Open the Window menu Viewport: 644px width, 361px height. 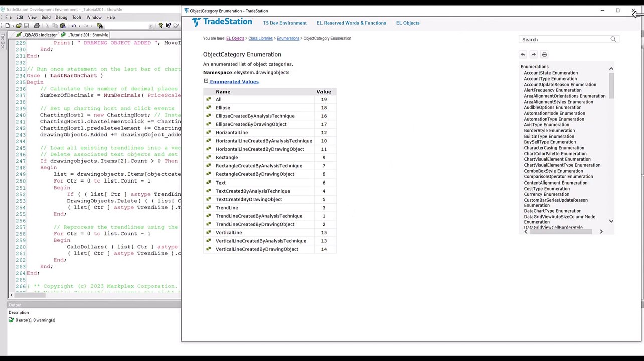tap(94, 17)
